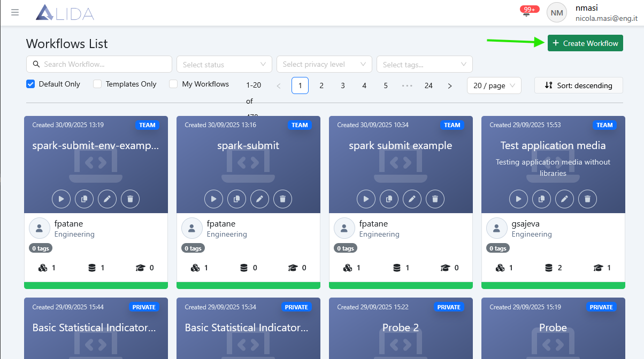
Task: Duplicate the spark submit example workflow
Action: (389, 199)
